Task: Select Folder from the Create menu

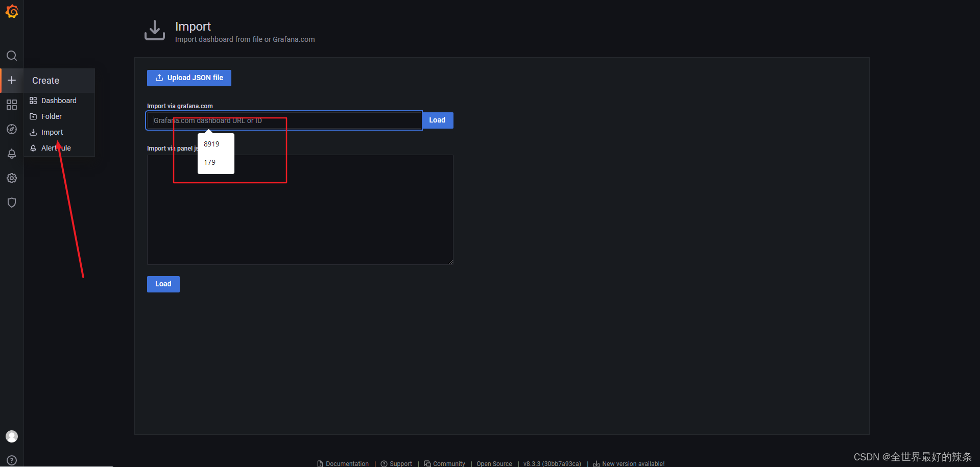Action: pyautogui.click(x=59, y=116)
